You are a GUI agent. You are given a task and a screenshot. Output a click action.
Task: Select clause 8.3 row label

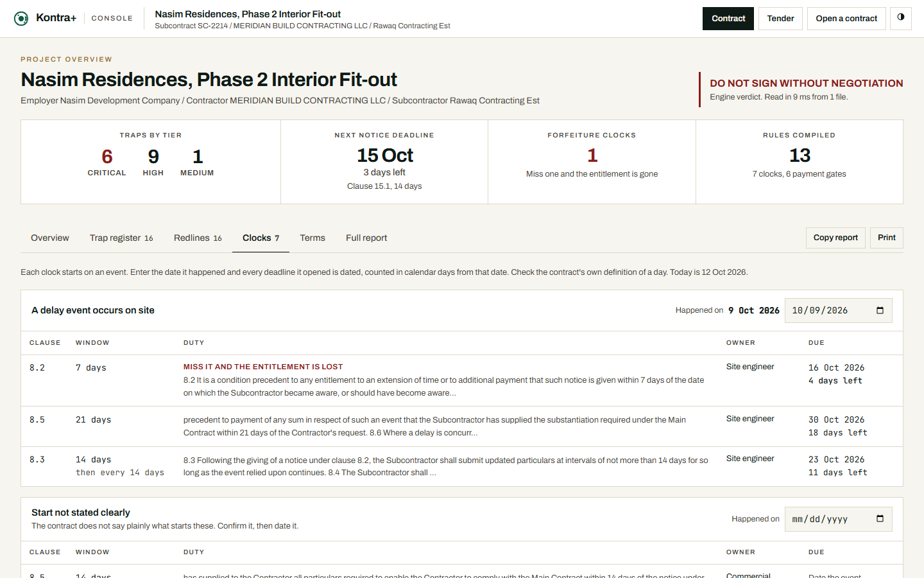pyautogui.click(x=37, y=460)
